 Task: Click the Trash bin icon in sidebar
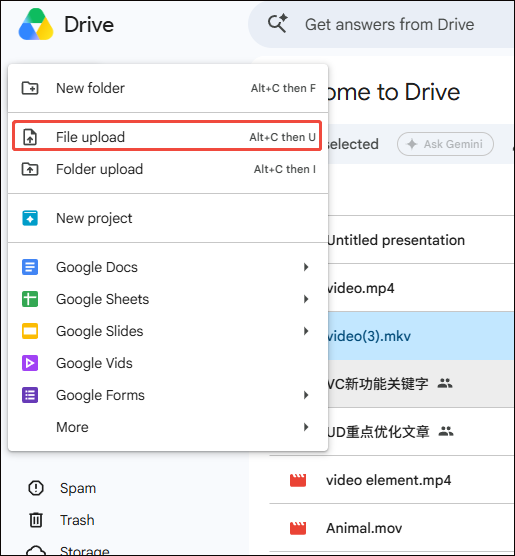[x=36, y=520]
